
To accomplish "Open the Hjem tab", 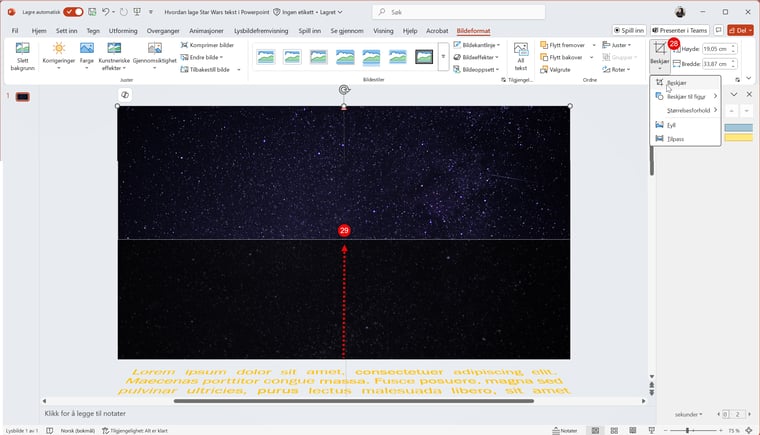I will (39, 31).
